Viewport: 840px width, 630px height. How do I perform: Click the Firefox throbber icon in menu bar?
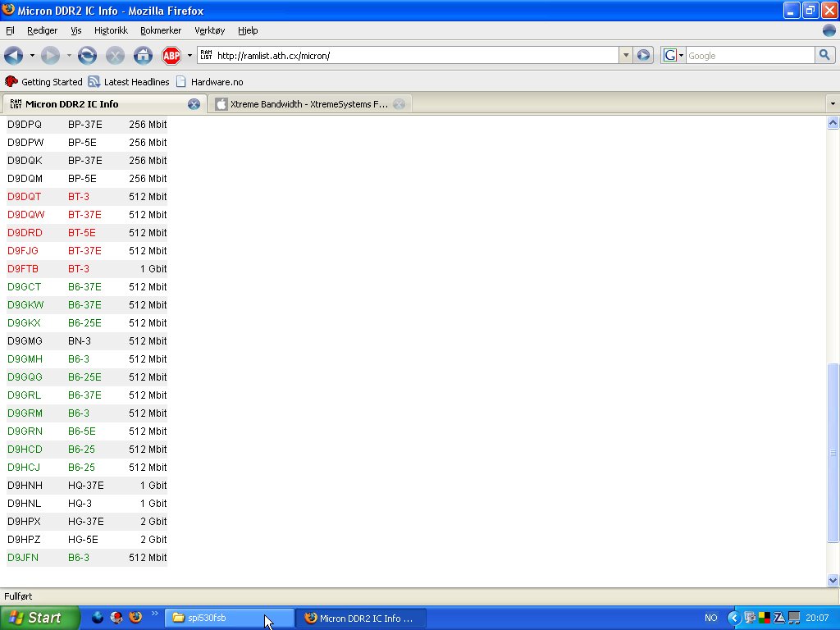(x=829, y=30)
